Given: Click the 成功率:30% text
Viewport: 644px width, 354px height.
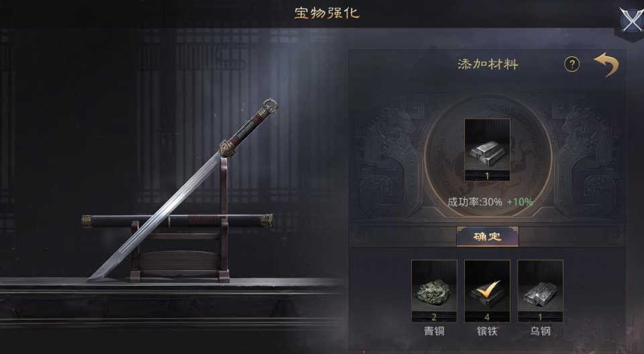Looking at the screenshot, I should [475, 202].
